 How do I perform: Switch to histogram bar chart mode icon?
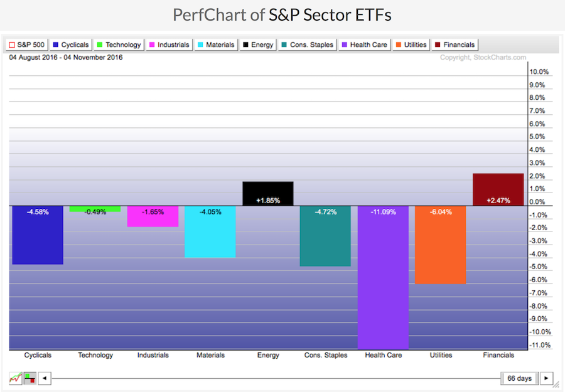click(x=30, y=378)
